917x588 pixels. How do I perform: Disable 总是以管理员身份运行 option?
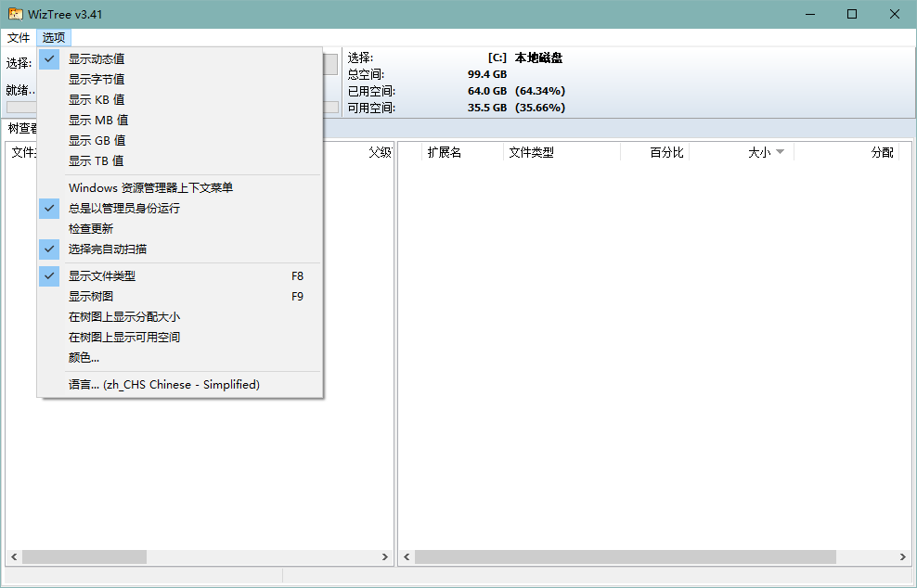click(x=123, y=208)
